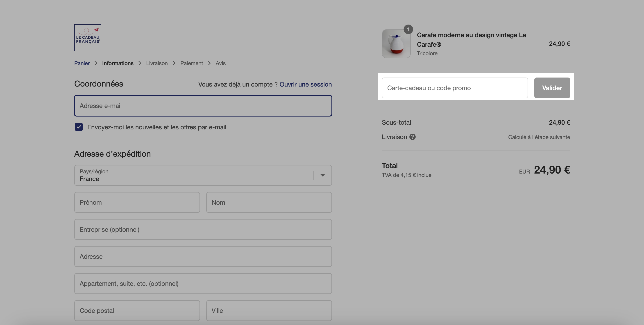Select the Paiement breadcrumb step
Screen dimensions: 644x325
point(191,63)
